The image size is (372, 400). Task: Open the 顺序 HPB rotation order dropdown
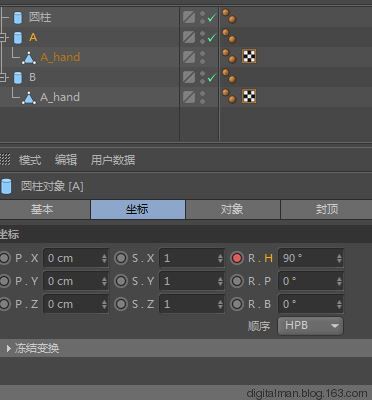[x=310, y=326]
